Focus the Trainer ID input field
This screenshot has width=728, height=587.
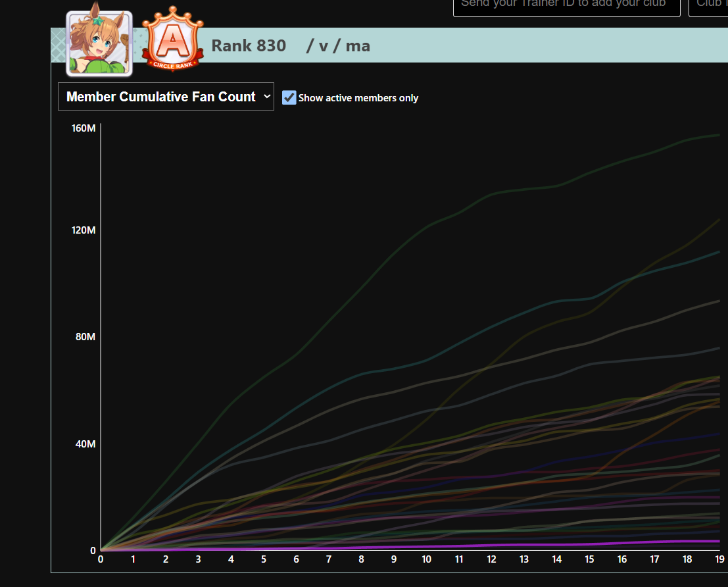tap(566, 7)
